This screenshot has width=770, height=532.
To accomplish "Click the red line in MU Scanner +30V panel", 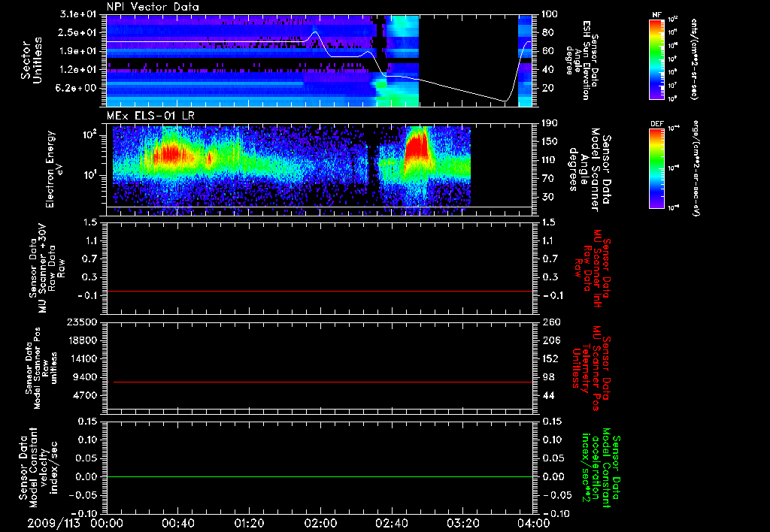I will [x=320, y=291].
